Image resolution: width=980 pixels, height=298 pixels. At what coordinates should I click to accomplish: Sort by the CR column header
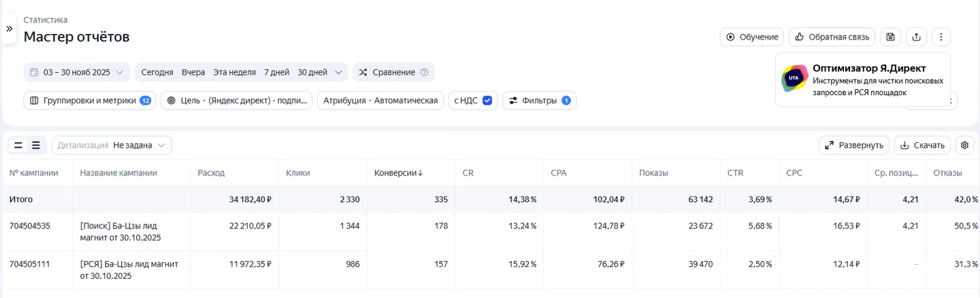click(x=468, y=173)
